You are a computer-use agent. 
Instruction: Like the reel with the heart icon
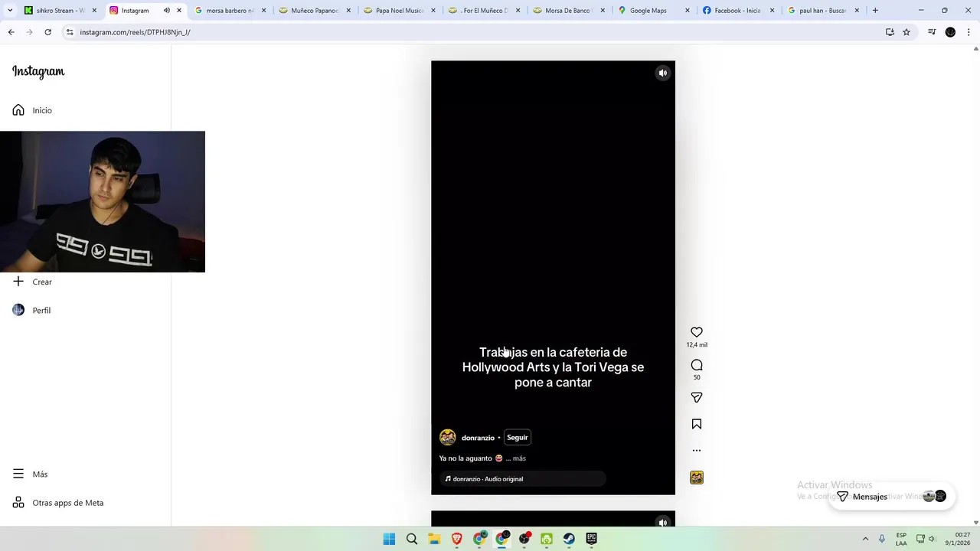point(696,332)
